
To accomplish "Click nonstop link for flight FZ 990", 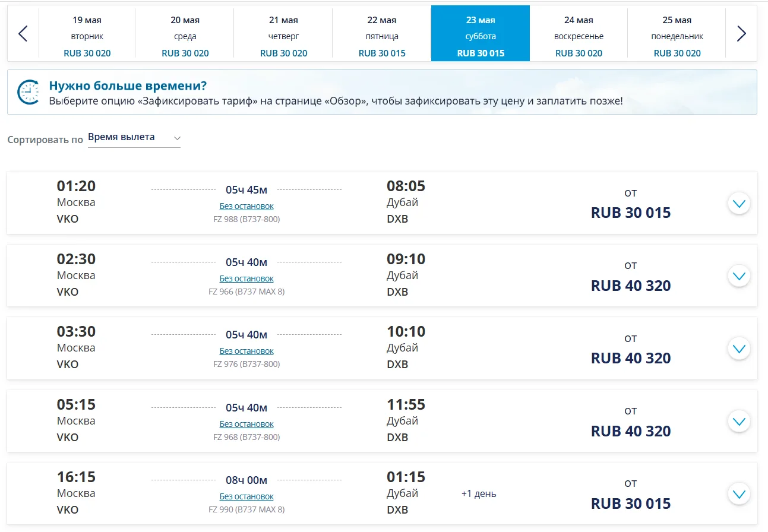I will point(246,496).
